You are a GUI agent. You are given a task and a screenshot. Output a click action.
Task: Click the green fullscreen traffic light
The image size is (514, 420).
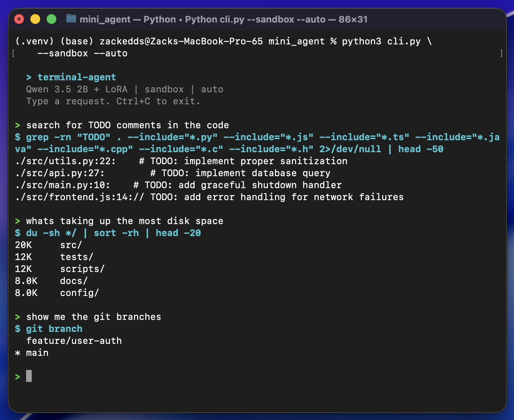(x=51, y=19)
